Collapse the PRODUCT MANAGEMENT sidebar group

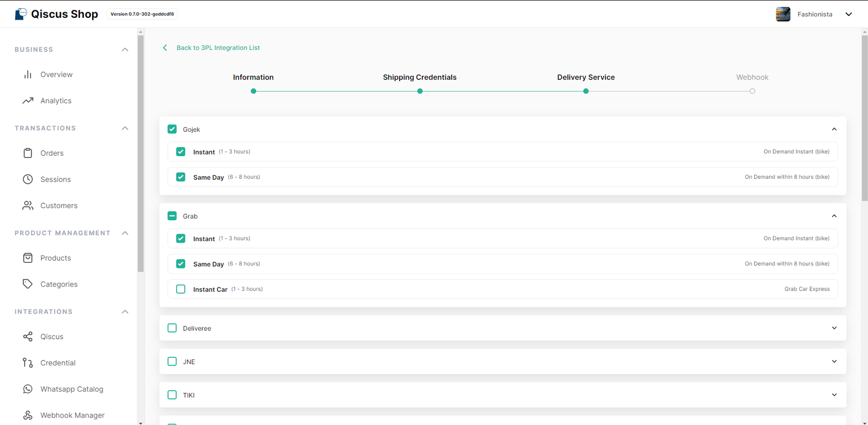pyautogui.click(x=125, y=233)
